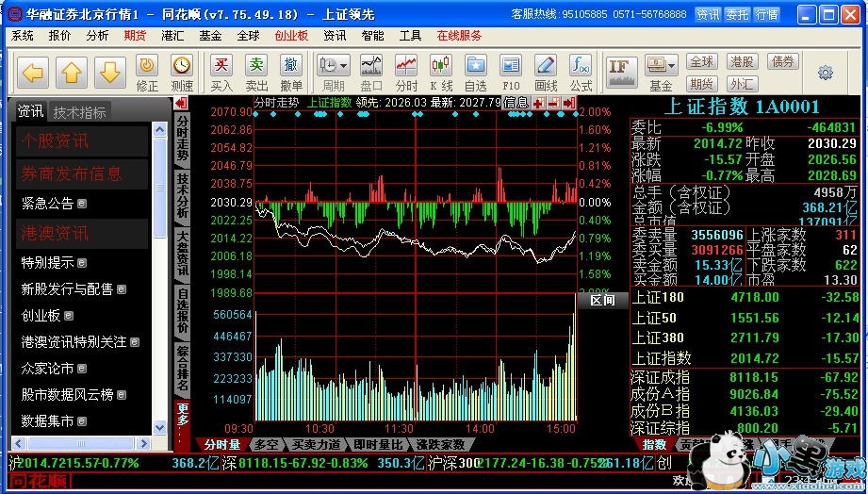The width and height of the screenshot is (868, 494).
Task: Click the up arrow toolbar icon
Action: [72, 72]
